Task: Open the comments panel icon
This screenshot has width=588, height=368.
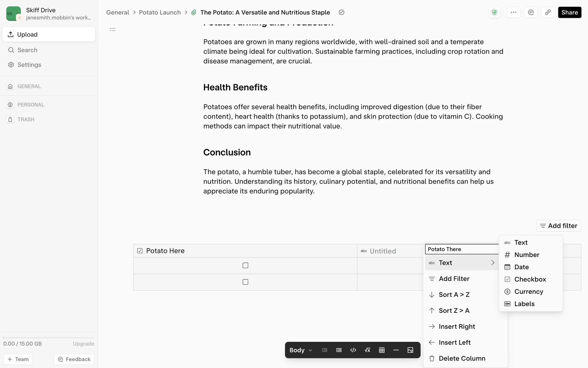Action: point(531,13)
